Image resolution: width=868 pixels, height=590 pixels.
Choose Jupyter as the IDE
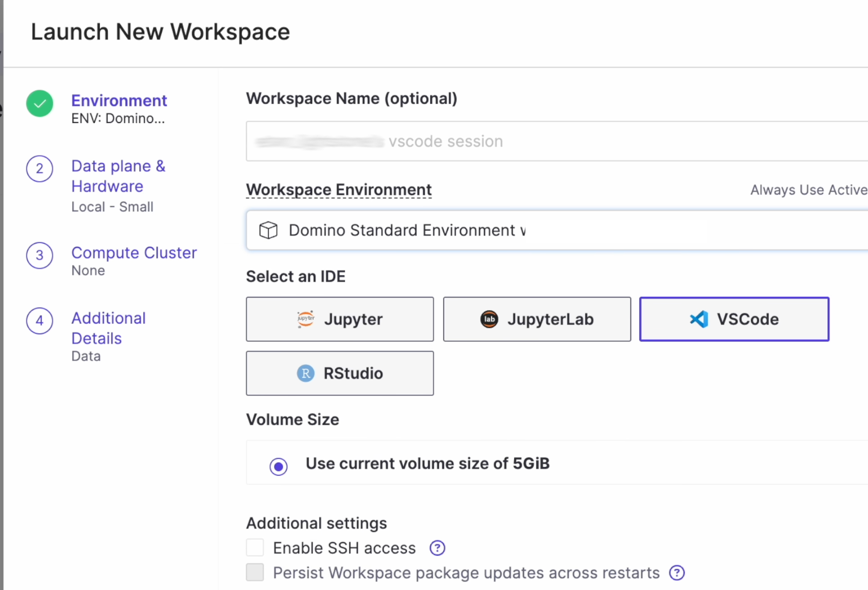tap(340, 319)
